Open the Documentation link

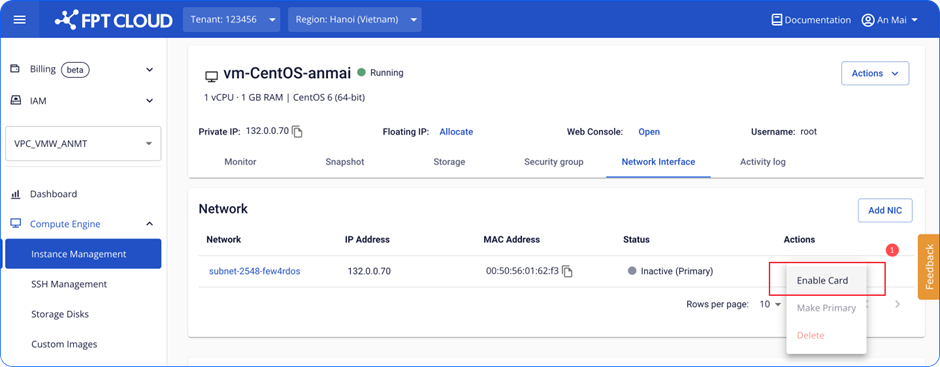coord(817,20)
